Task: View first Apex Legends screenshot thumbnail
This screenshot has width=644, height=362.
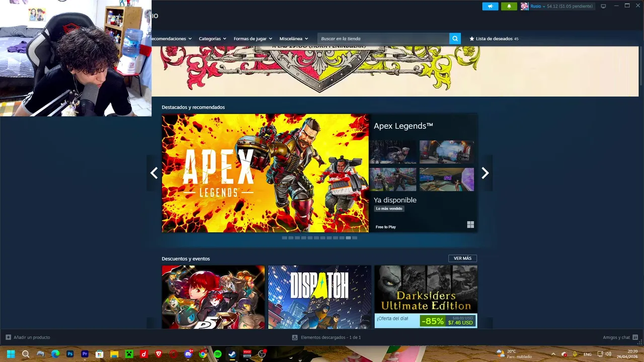Action: click(x=393, y=152)
